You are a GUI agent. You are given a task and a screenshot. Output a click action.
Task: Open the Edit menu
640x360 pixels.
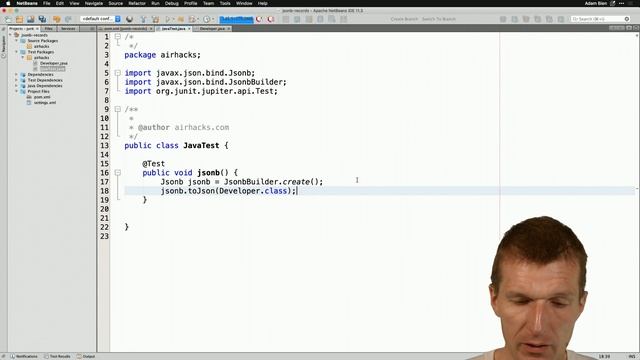click(60, 3)
